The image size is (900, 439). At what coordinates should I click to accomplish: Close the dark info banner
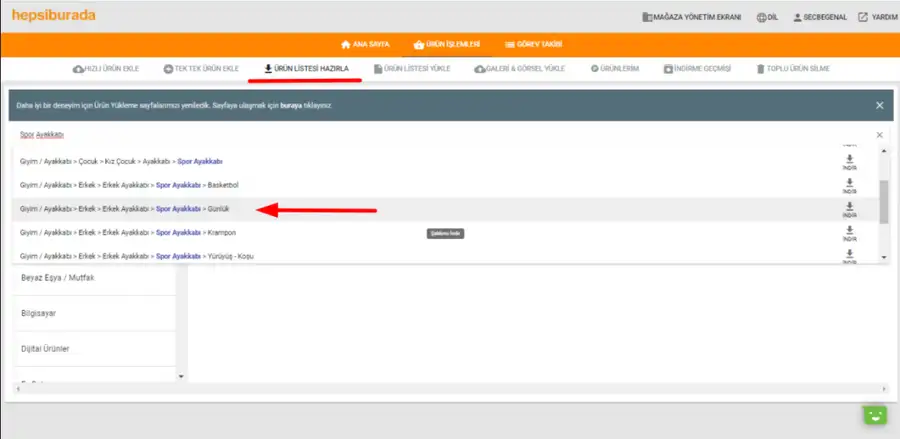point(879,105)
